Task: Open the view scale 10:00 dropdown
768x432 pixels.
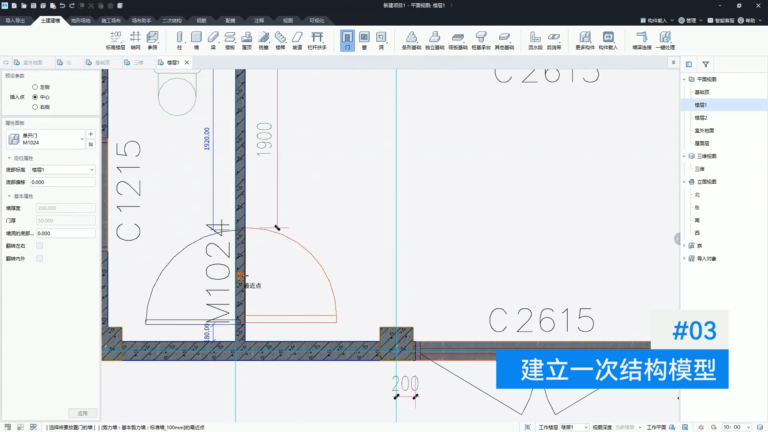Action: [x=737, y=427]
